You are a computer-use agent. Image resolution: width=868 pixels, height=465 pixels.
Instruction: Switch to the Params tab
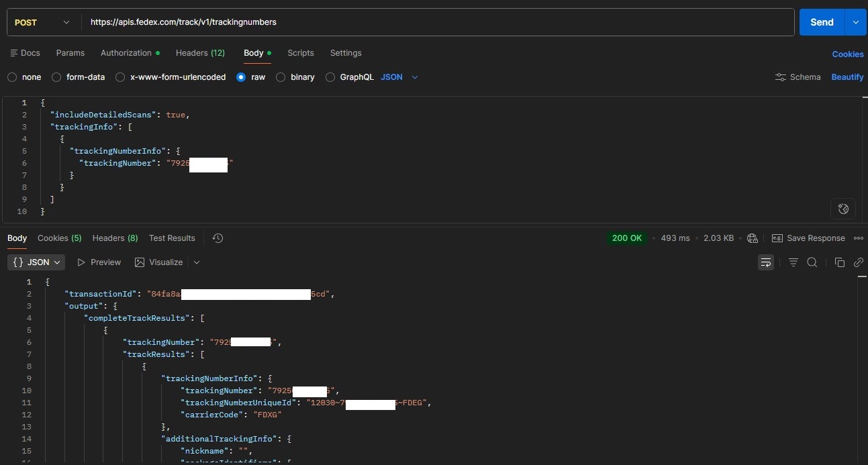(70, 53)
